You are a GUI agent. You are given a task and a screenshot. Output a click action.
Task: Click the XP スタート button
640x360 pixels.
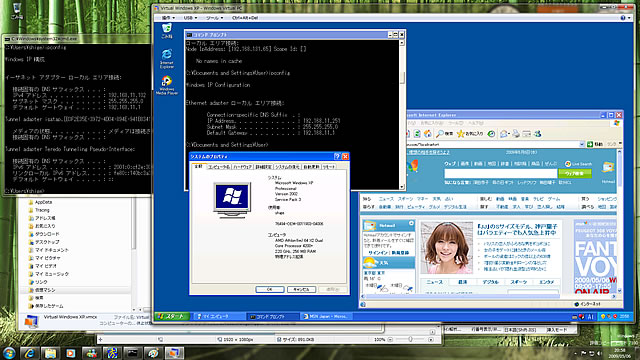(x=172, y=316)
